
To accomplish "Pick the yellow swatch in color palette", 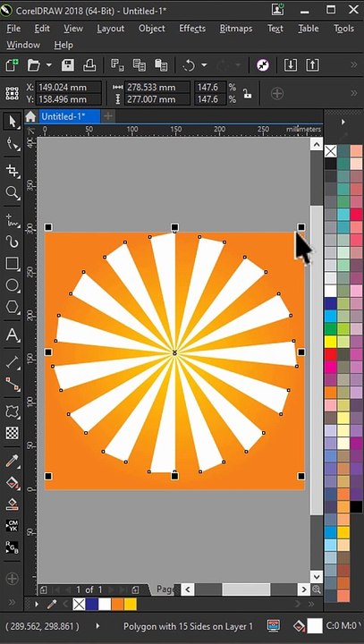I will coord(331,342).
